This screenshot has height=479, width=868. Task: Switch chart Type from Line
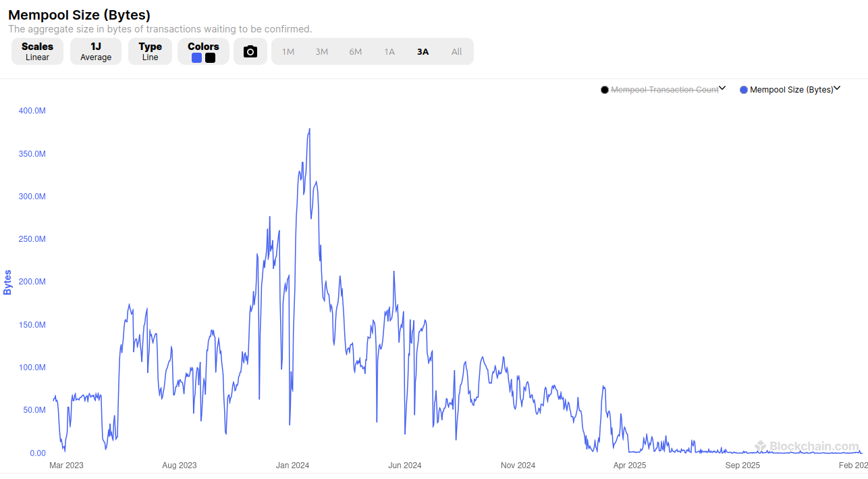(x=150, y=51)
